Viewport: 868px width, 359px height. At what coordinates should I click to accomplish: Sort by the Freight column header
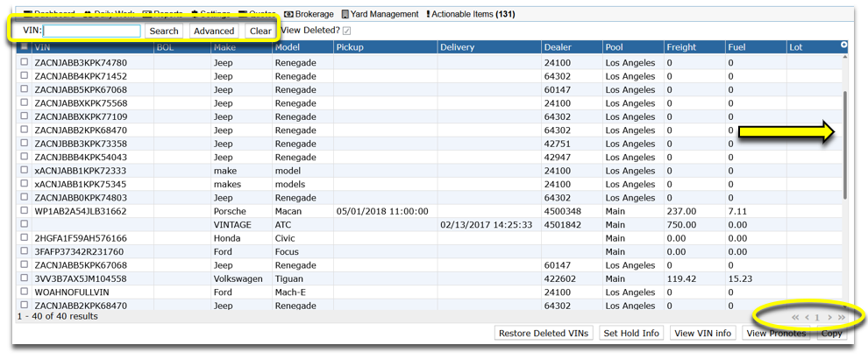pyautogui.click(x=694, y=47)
